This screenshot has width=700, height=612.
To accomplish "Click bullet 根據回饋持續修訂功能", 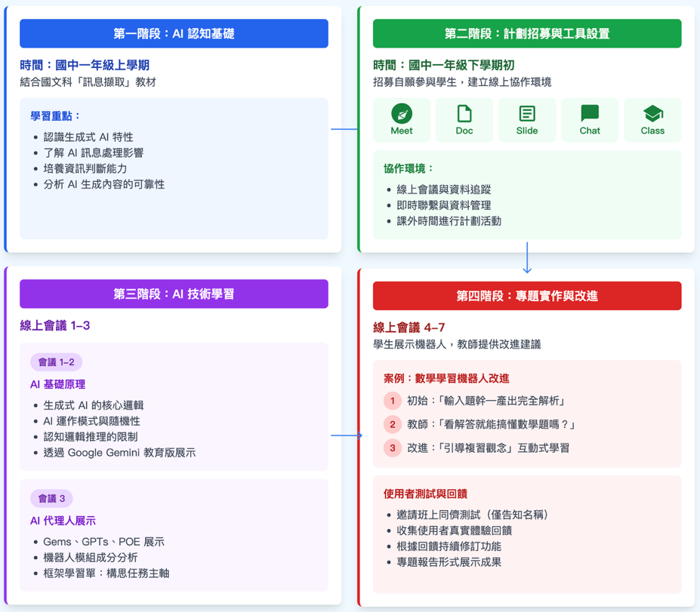I will pos(449,546).
